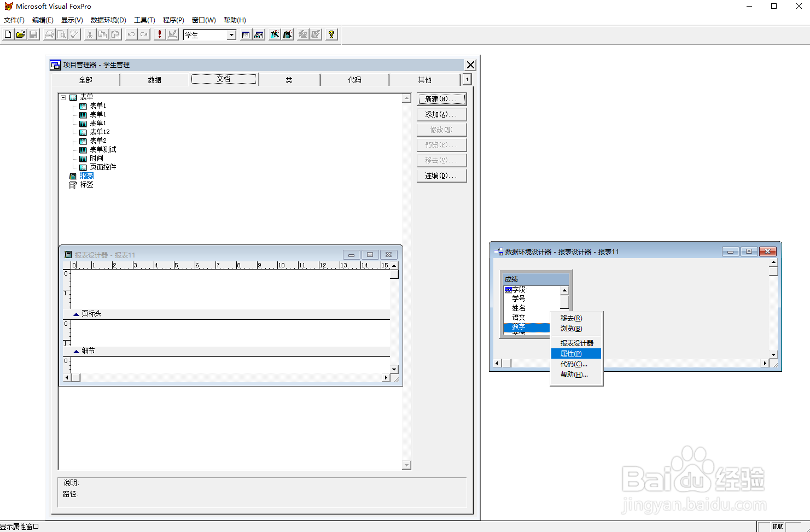Click the Paste toolbar icon
Viewport: 810px width, 532px height.
pos(115,34)
